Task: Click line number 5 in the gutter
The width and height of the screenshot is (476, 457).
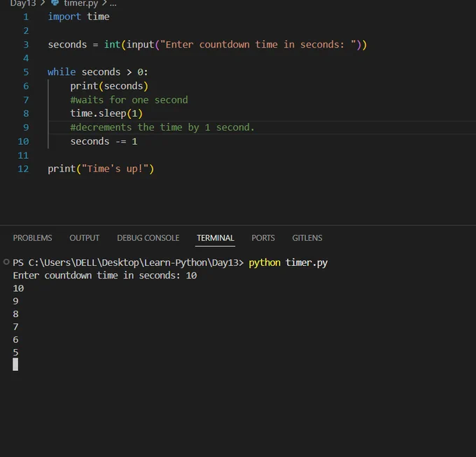Action: 26,72
